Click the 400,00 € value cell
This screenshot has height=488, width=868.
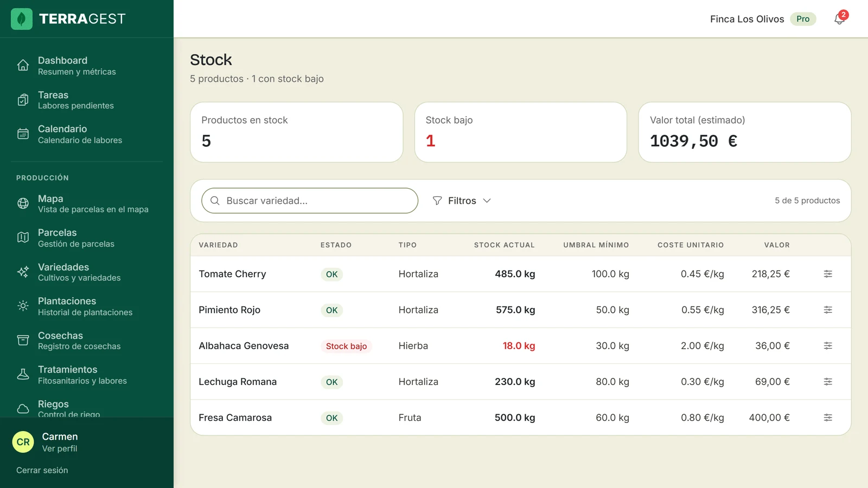(769, 418)
